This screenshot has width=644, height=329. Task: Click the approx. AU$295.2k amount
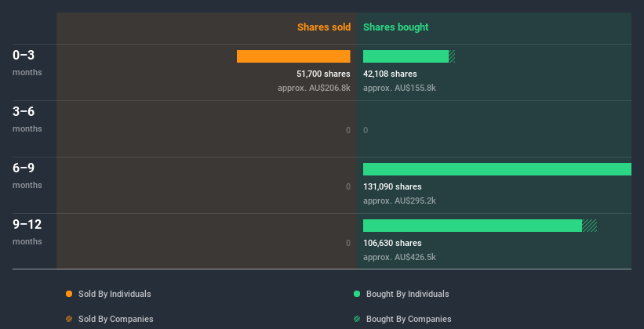(399, 201)
